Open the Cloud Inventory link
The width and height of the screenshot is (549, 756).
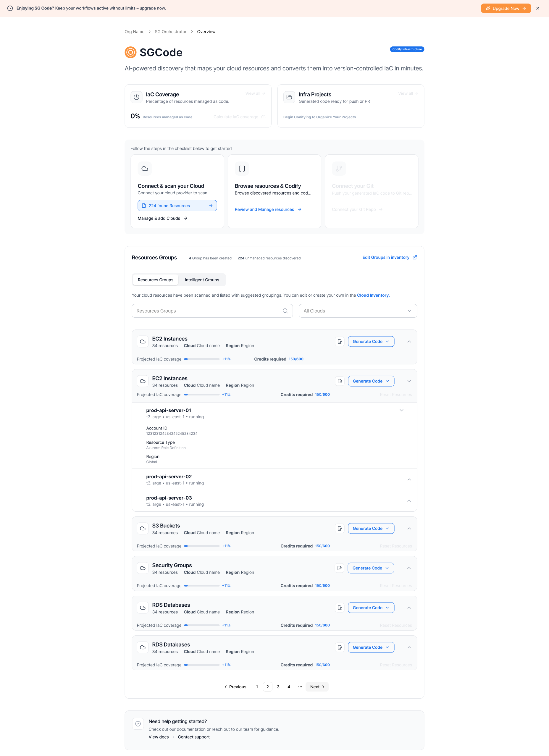coord(373,295)
